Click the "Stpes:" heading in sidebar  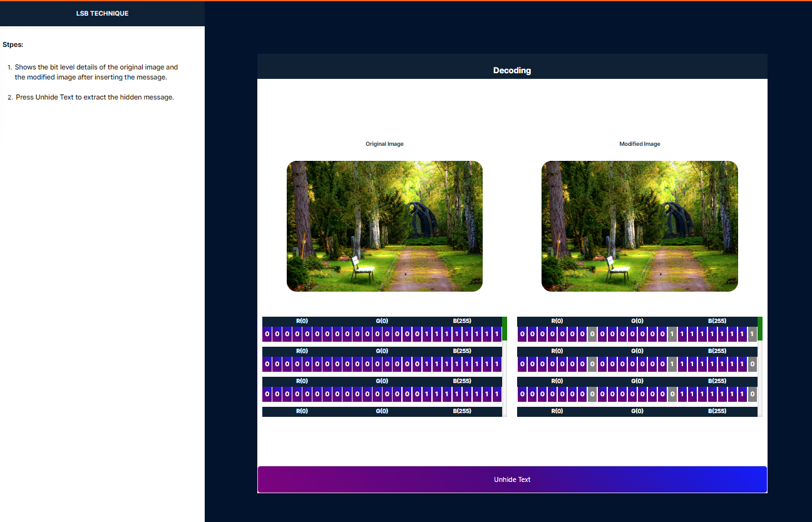(13, 45)
